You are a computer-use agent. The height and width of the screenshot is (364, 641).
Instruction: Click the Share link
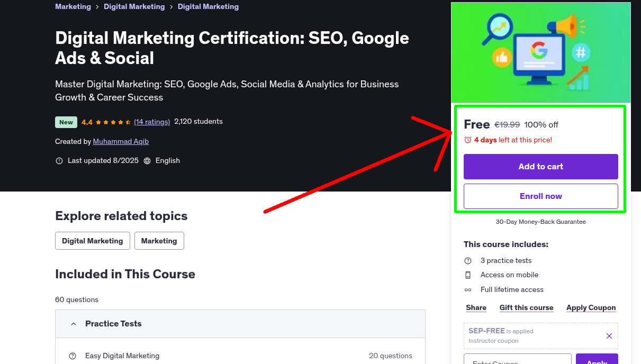click(476, 308)
